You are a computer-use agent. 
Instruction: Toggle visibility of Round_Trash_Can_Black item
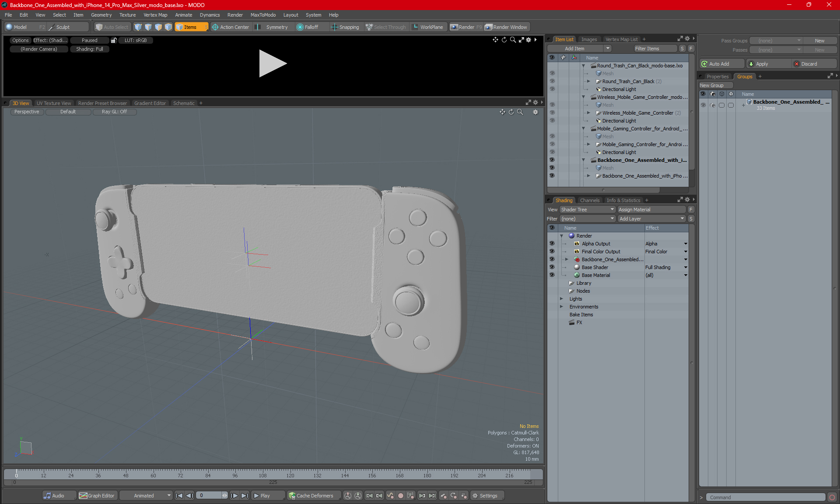tap(552, 81)
